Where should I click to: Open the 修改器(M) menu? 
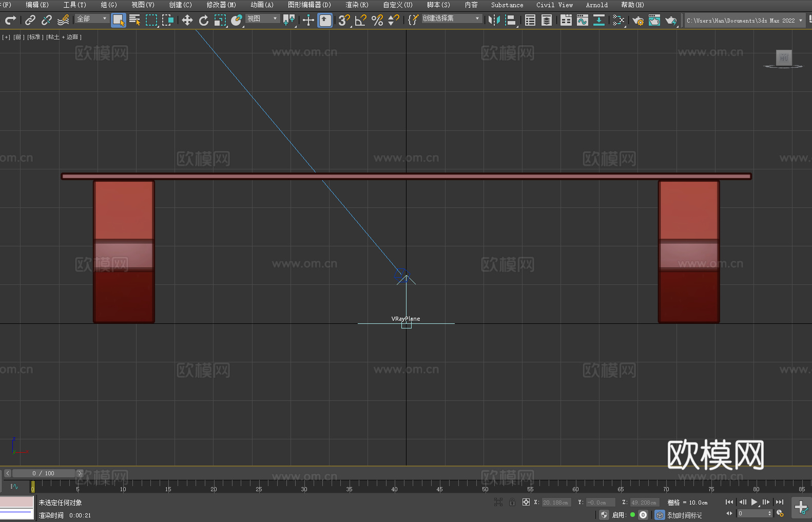[221, 5]
